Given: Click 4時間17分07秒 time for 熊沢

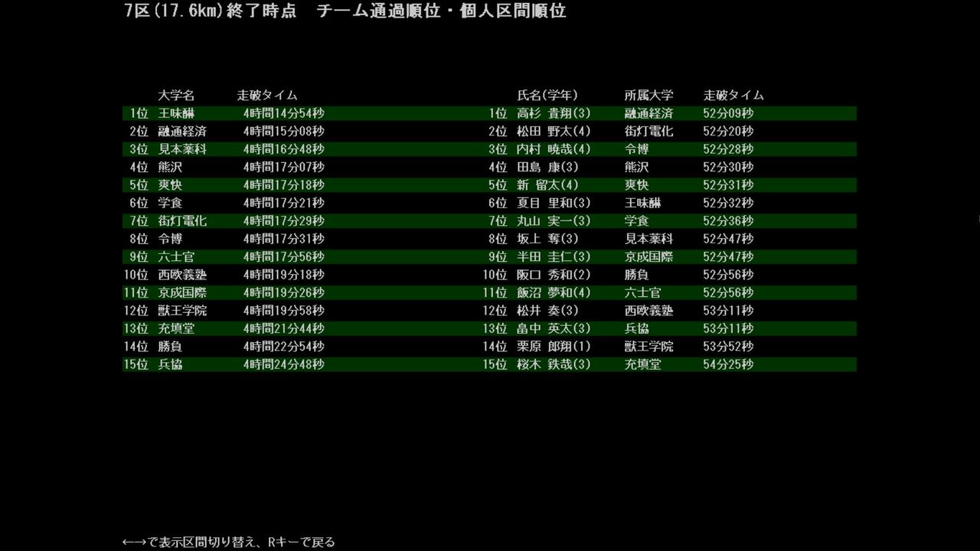Looking at the screenshot, I should point(283,167).
